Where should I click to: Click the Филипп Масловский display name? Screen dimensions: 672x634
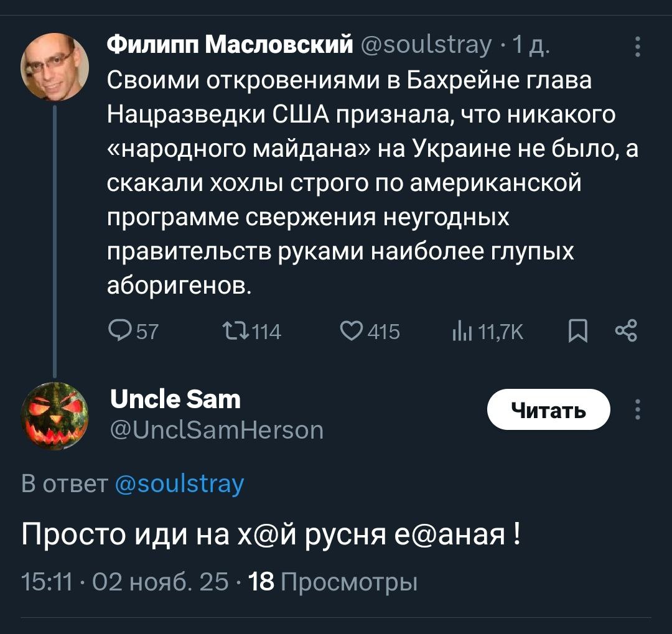pos(230,45)
